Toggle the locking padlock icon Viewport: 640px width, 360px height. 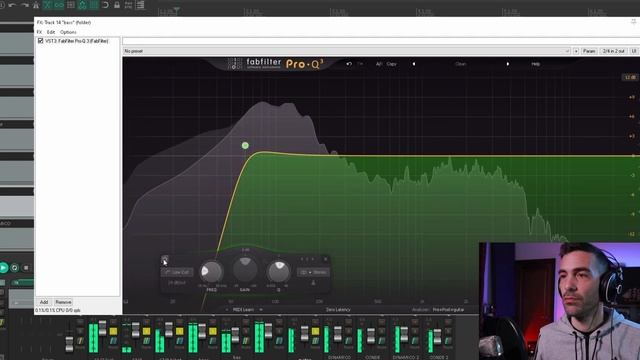pyautogui.click(x=117, y=5)
